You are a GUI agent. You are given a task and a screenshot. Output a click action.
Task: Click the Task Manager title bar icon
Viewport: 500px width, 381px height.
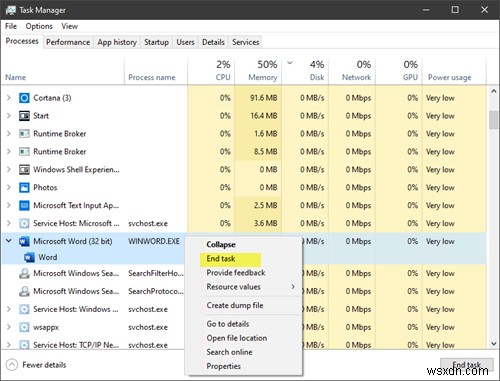coord(10,10)
